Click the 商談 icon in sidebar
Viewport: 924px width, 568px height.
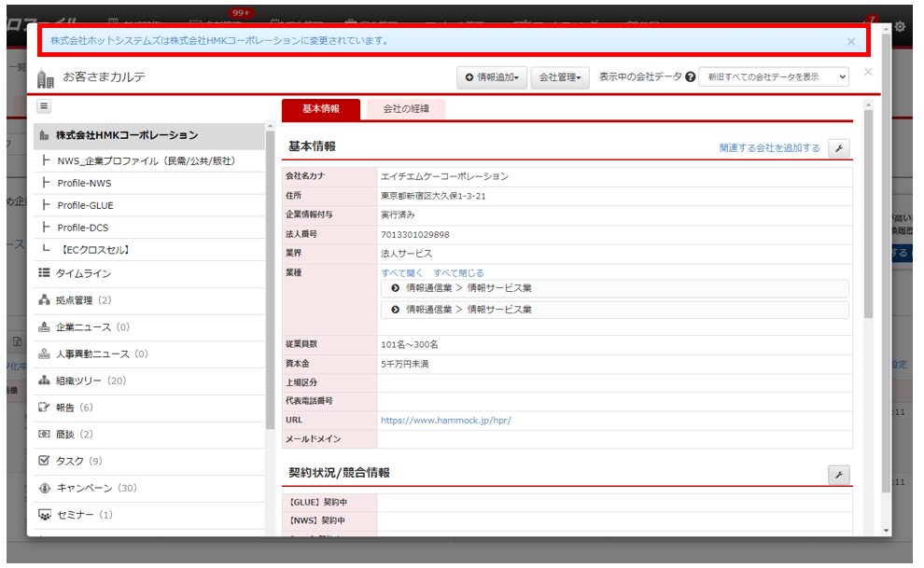click(44, 435)
